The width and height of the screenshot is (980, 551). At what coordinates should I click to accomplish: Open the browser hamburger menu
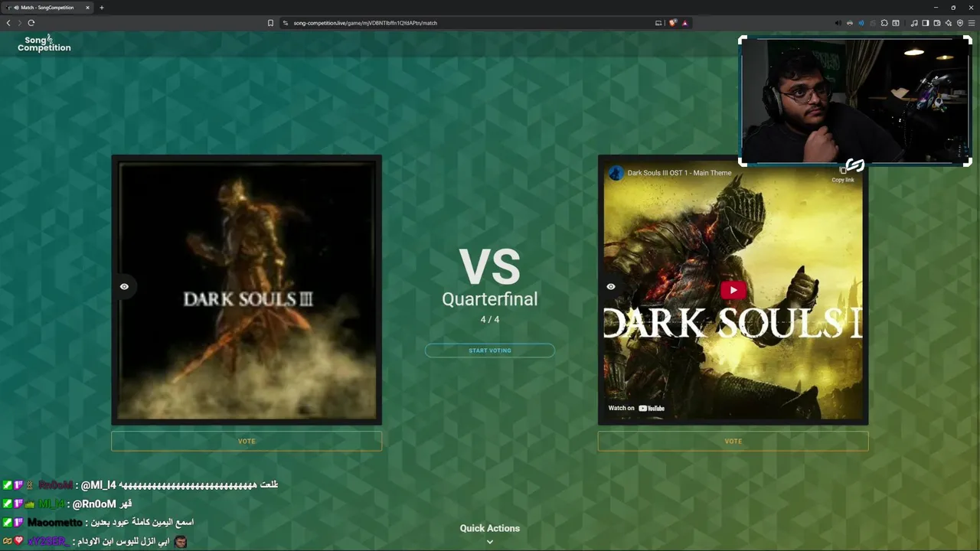coord(972,23)
